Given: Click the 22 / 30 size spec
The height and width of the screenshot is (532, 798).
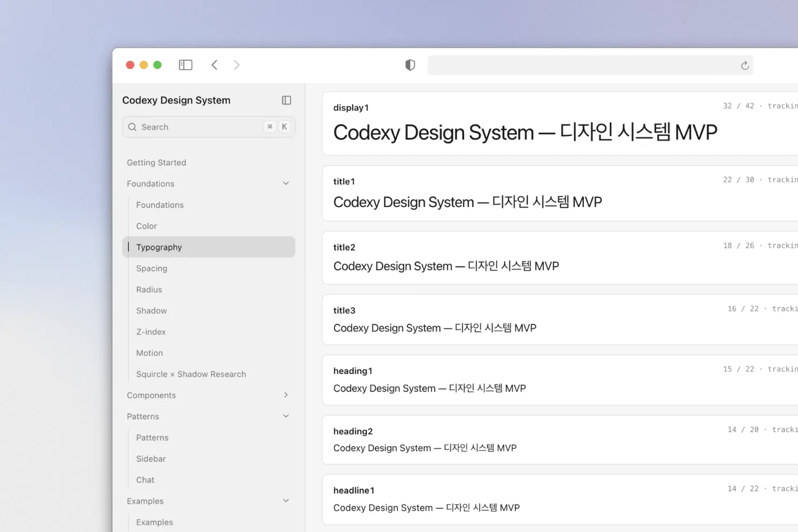Looking at the screenshot, I should tap(739, 180).
